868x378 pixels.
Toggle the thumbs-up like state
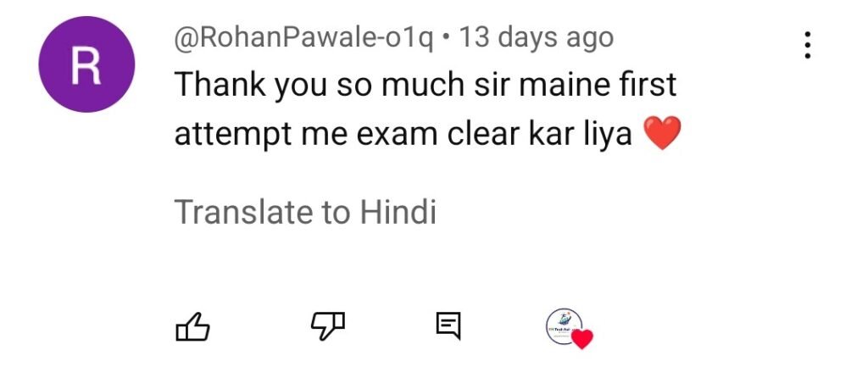click(x=192, y=326)
